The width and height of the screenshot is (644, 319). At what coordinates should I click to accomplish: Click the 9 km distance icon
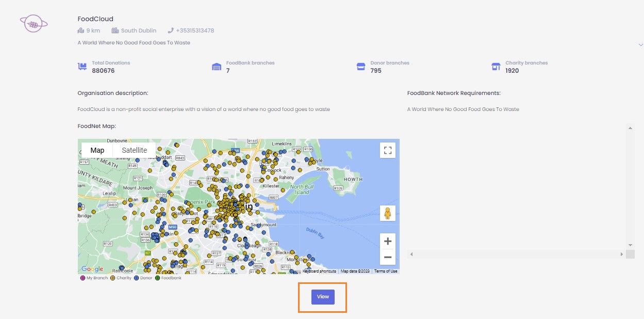(81, 30)
